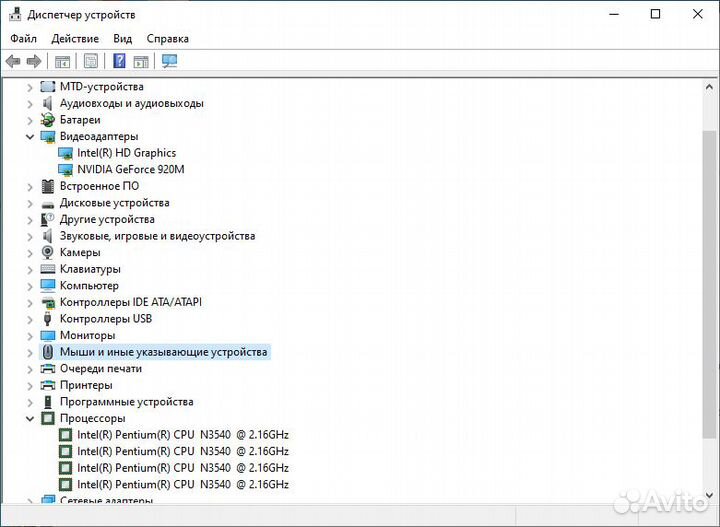Click the Device Manager title bar icon

(15, 15)
